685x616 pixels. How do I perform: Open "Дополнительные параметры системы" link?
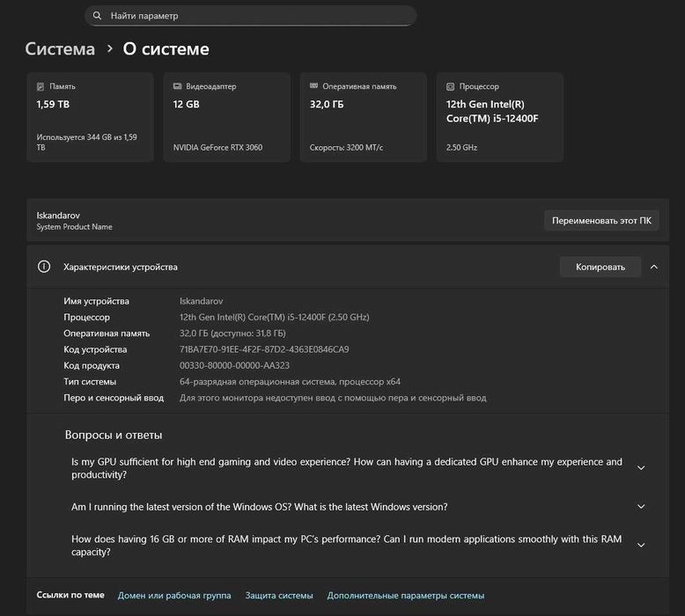pyautogui.click(x=406, y=596)
